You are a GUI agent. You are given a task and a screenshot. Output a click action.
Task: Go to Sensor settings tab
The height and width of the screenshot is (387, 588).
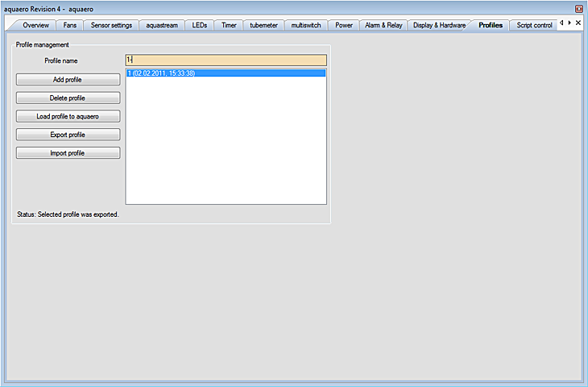tap(111, 26)
